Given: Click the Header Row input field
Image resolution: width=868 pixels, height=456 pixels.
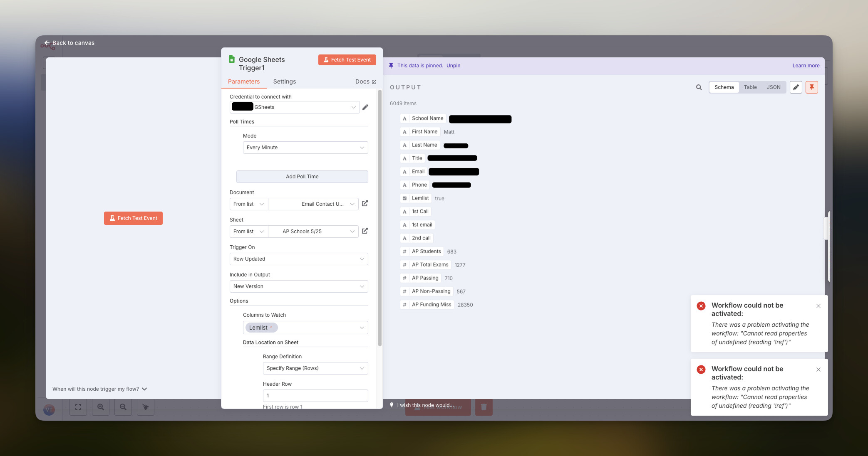Looking at the screenshot, I should point(315,396).
